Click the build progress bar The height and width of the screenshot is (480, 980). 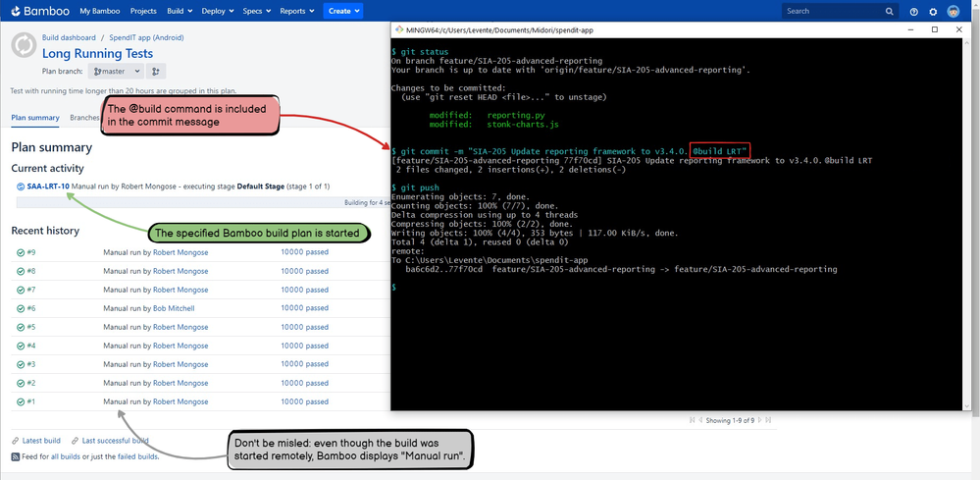pos(203,202)
